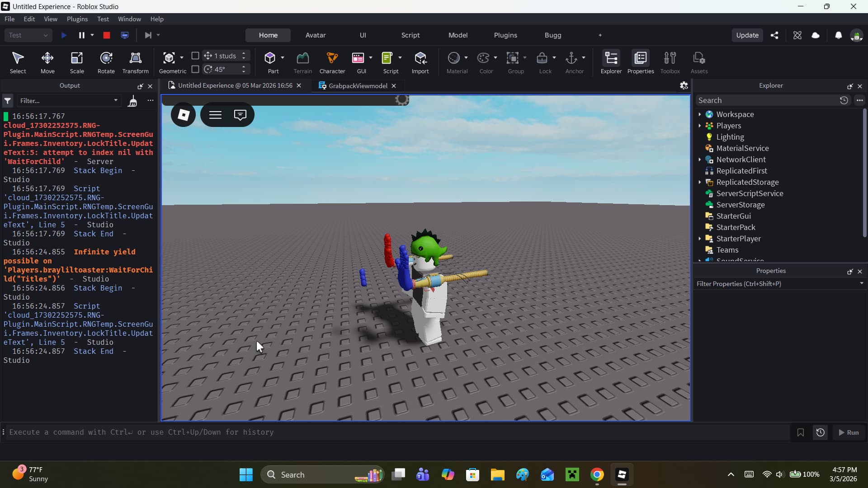
Task: Click the Import tool
Action: coord(420,62)
